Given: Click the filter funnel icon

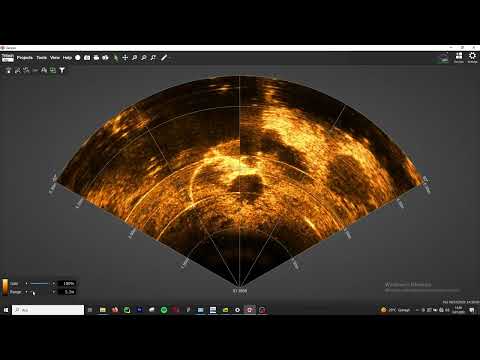Looking at the screenshot, I should 62,70.
